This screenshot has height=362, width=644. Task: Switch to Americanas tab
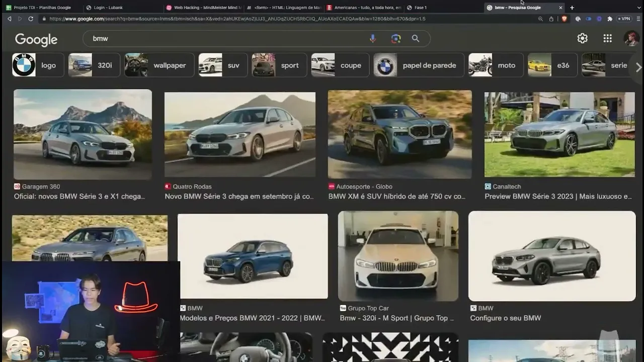[364, 8]
